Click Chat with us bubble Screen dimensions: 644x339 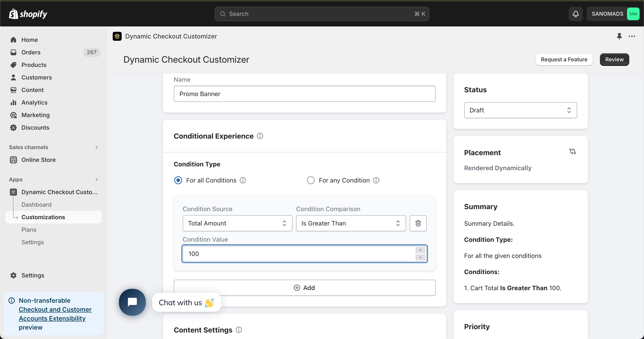coord(186,303)
